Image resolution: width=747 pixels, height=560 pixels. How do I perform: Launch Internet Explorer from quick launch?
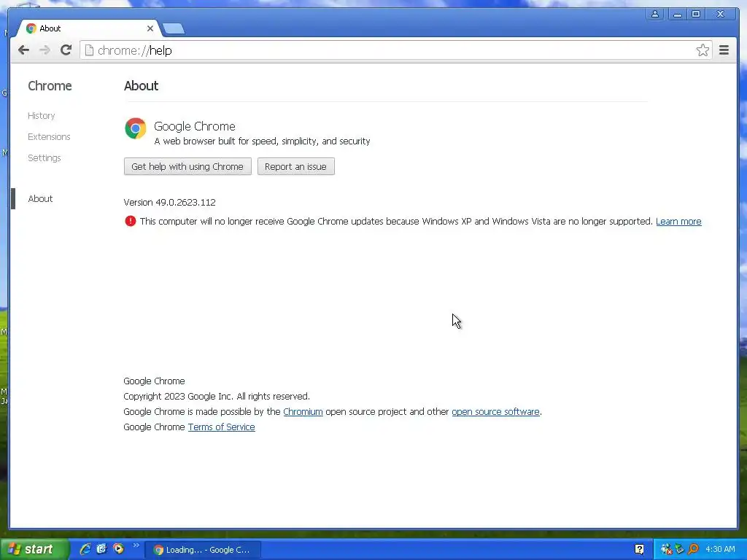tap(85, 549)
